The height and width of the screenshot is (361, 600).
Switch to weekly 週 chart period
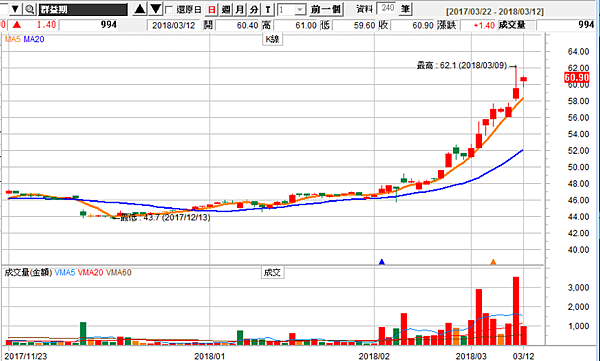pyautogui.click(x=226, y=9)
